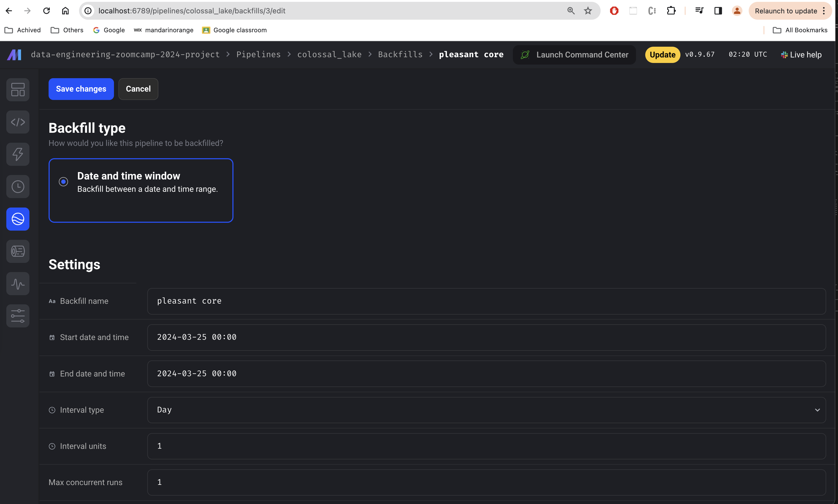
Task: Toggle the browser side panel icon
Action: [718, 11]
